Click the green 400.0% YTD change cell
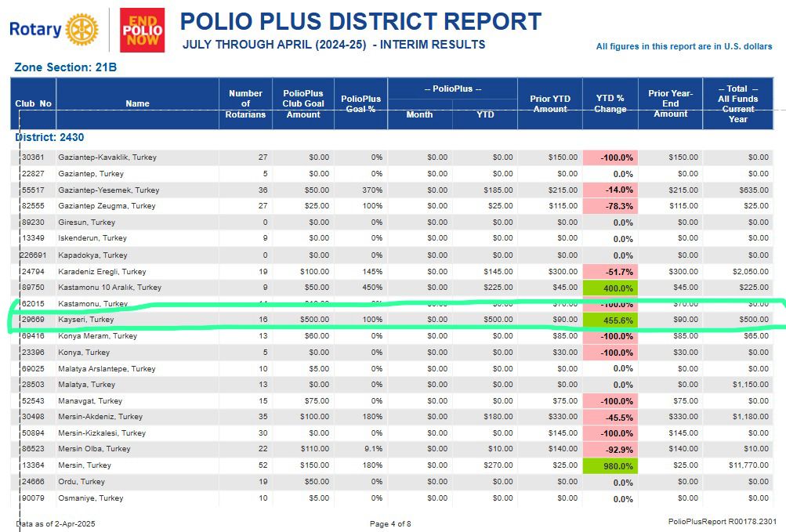Viewport: 786px width, 532px height. [610, 288]
